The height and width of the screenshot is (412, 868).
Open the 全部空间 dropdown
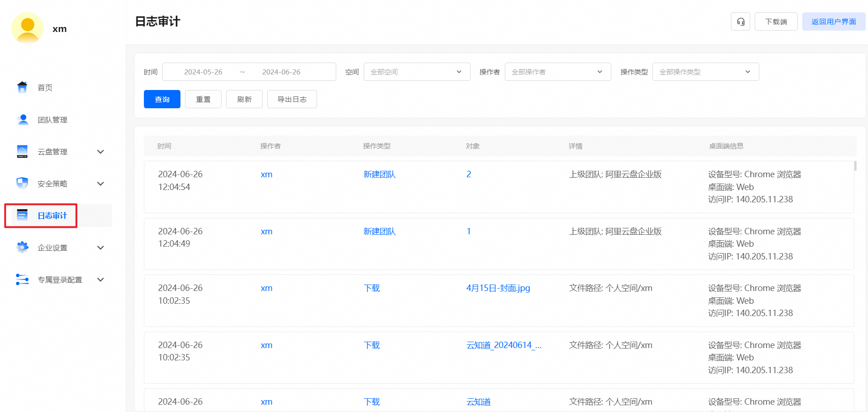tap(417, 72)
